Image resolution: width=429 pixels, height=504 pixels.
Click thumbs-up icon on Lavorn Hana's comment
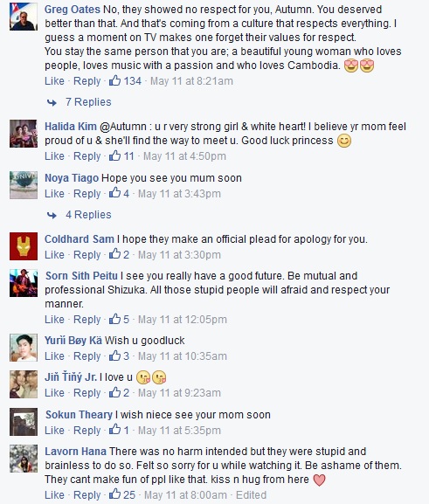point(114,494)
